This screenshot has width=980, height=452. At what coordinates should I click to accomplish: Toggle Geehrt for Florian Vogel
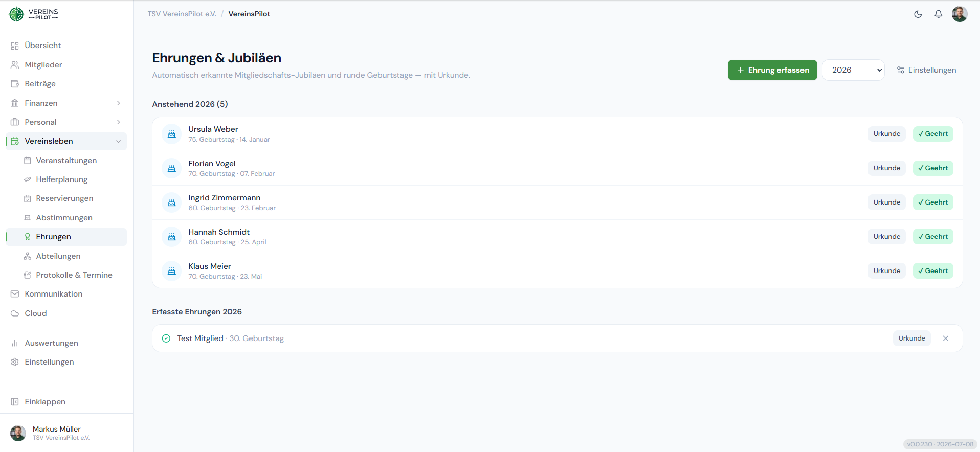pos(933,168)
